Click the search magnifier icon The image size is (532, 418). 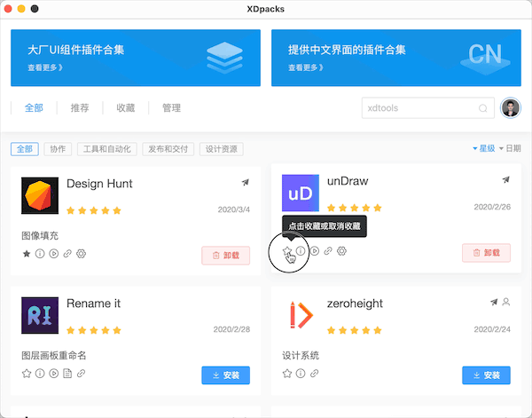[x=483, y=108]
